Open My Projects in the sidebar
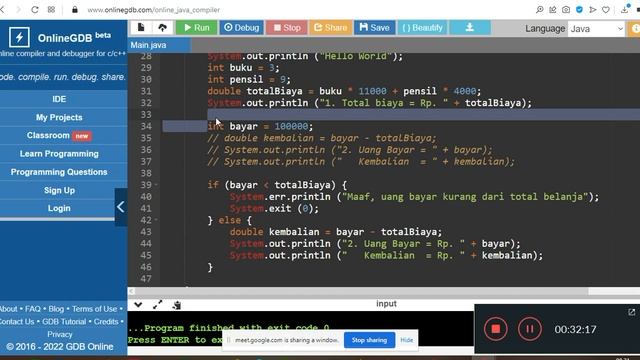 pyautogui.click(x=59, y=118)
